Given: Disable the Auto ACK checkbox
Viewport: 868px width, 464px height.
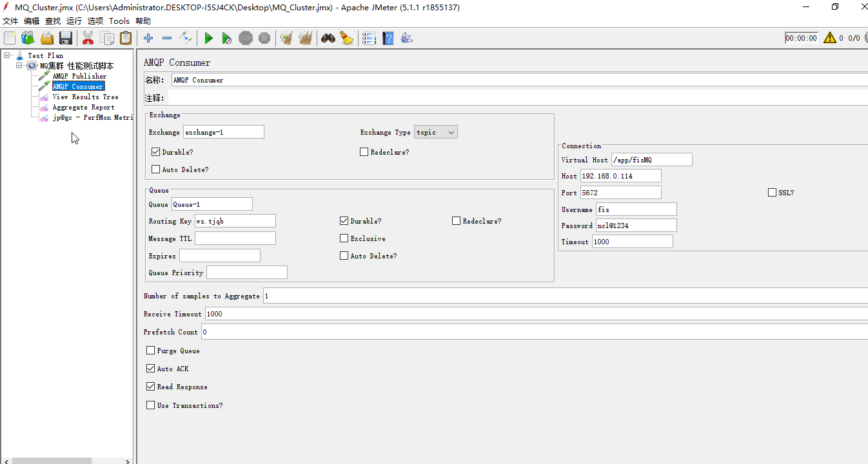Looking at the screenshot, I should pos(150,369).
